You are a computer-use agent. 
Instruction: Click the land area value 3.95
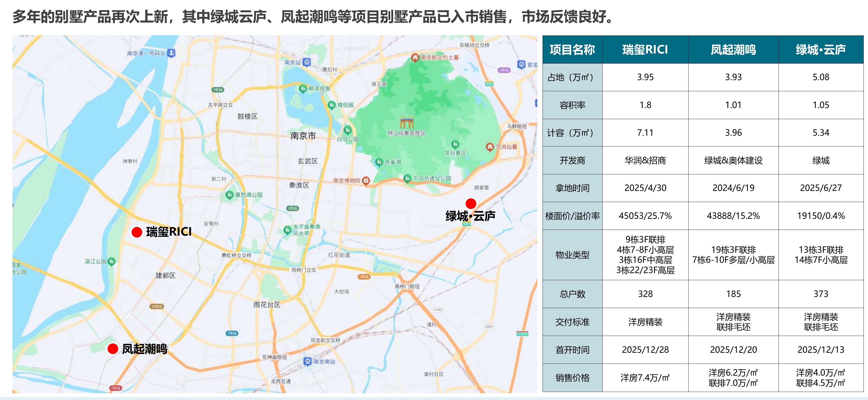point(645,77)
